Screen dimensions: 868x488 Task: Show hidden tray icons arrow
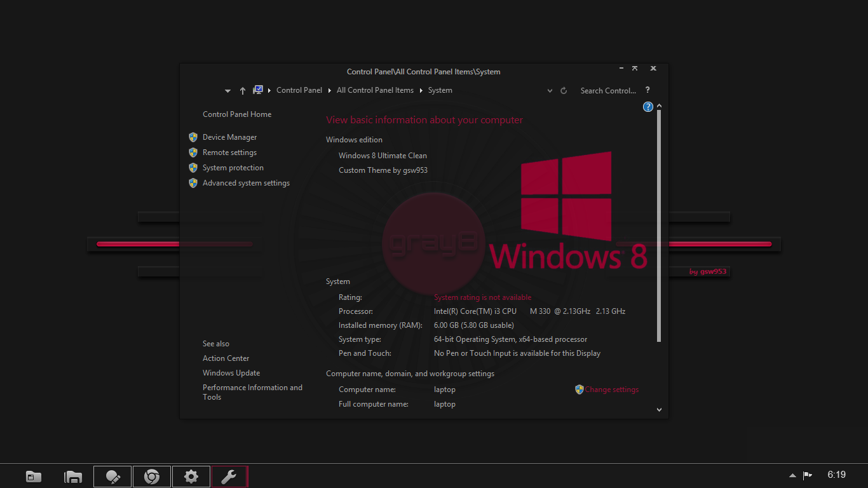[792, 475]
